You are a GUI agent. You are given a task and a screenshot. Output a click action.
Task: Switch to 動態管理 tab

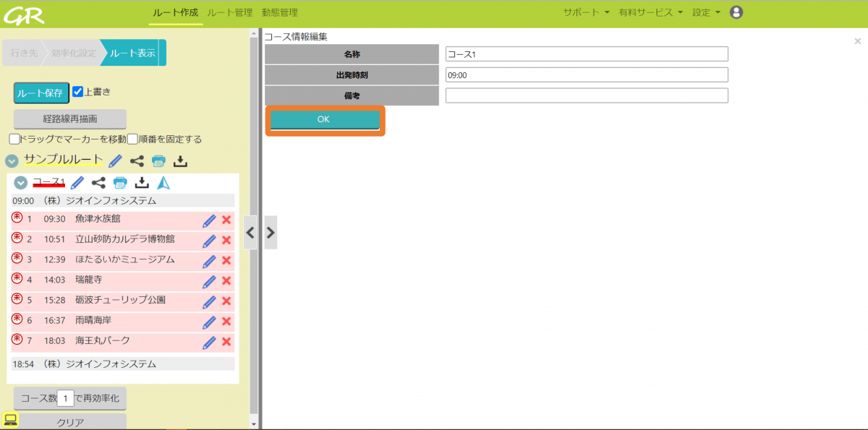click(279, 12)
